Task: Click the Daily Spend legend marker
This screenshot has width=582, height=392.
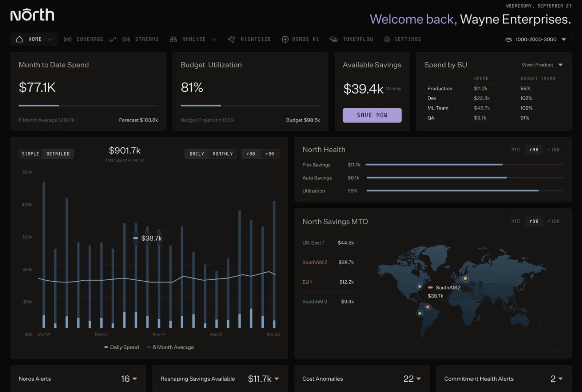Action: coord(106,347)
